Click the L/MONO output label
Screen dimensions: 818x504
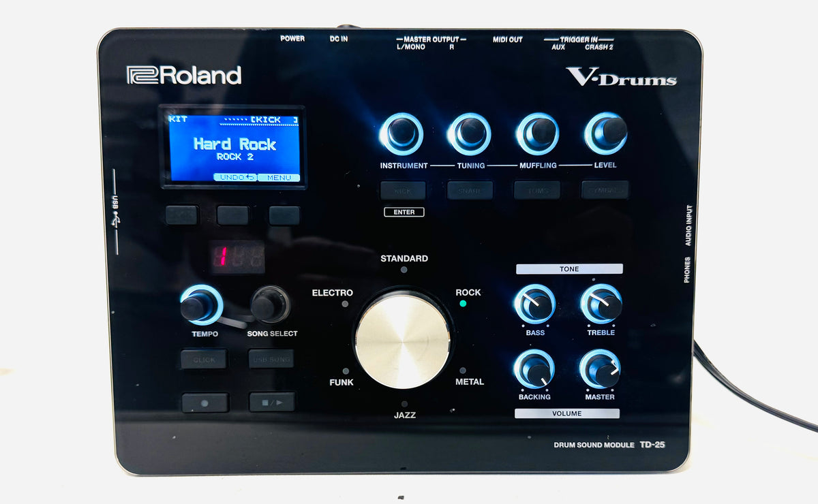410,47
